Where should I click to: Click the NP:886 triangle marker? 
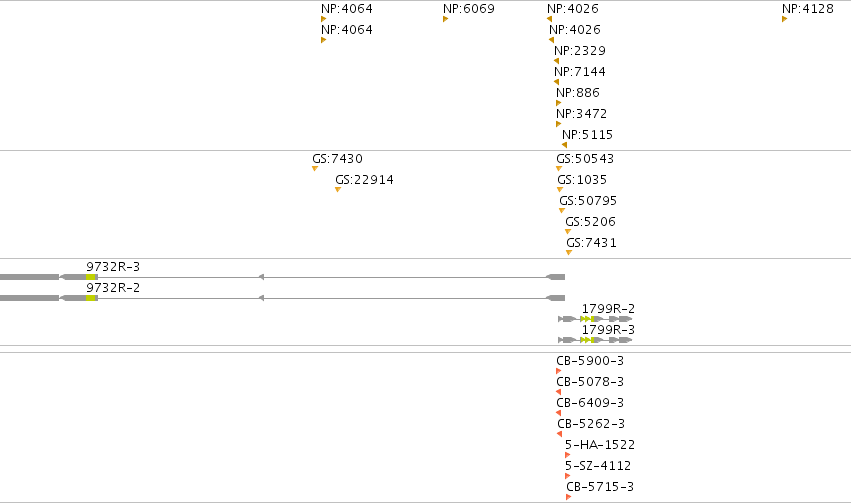[x=558, y=103]
